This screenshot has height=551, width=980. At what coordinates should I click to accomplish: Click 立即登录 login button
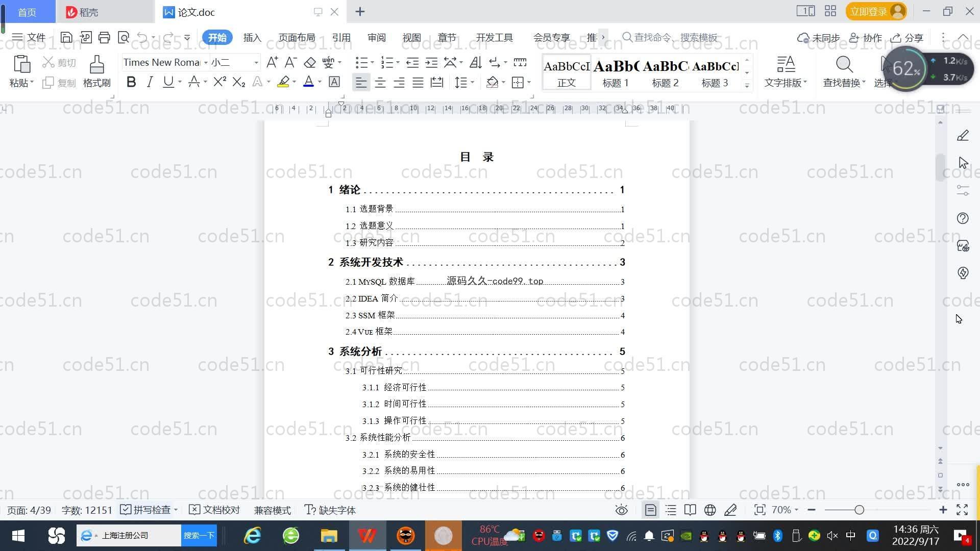[876, 11]
